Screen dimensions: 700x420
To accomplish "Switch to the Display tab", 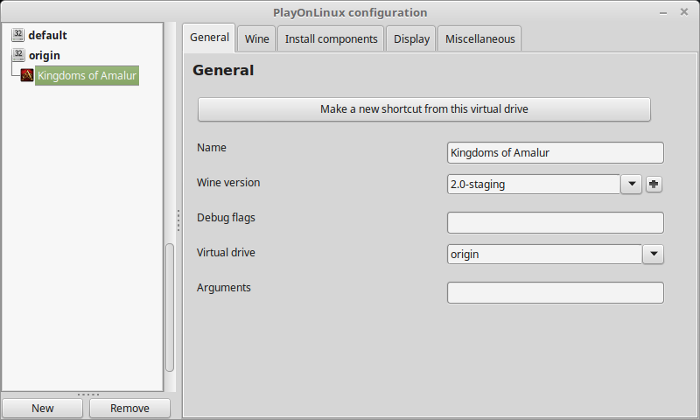I will click(x=411, y=39).
